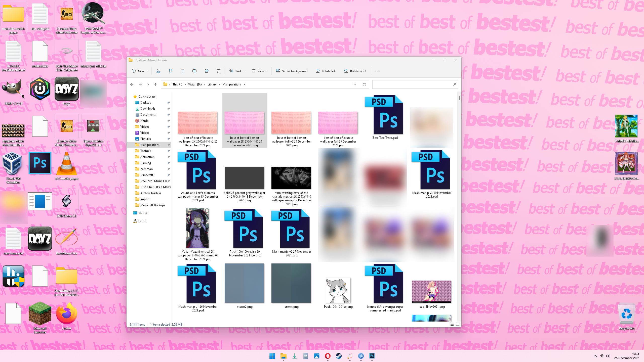
Task: Click the Rotate right button
Action: [355, 71]
